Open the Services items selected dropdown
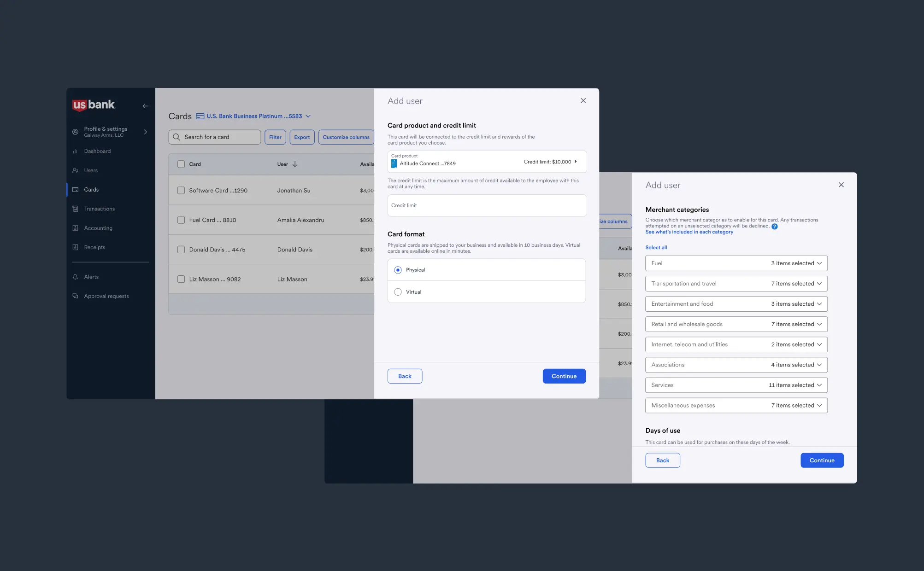The width and height of the screenshot is (924, 571). (819, 385)
